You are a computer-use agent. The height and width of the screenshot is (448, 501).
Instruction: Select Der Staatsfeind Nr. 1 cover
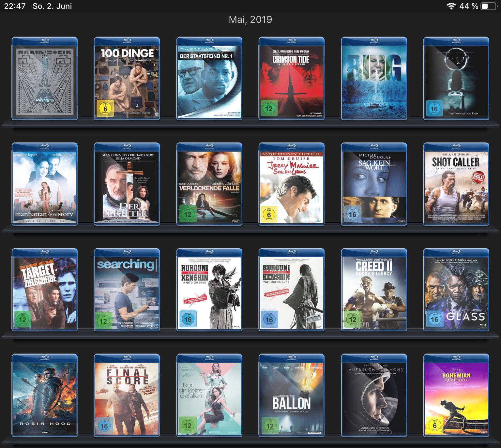click(209, 79)
